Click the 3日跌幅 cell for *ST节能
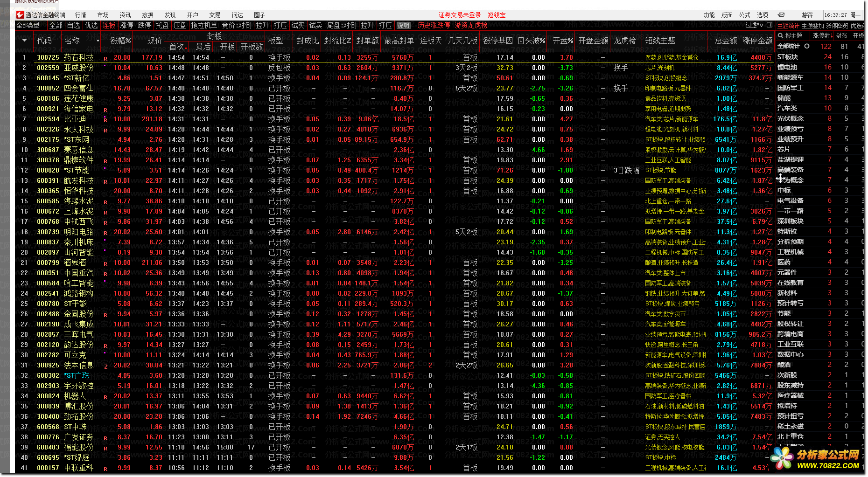Viewport: 868px width, 477px height. tap(626, 170)
